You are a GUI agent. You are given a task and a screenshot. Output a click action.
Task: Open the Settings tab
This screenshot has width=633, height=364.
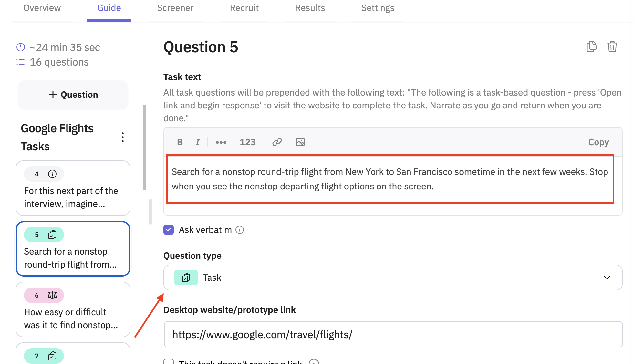(x=378, y=8)
